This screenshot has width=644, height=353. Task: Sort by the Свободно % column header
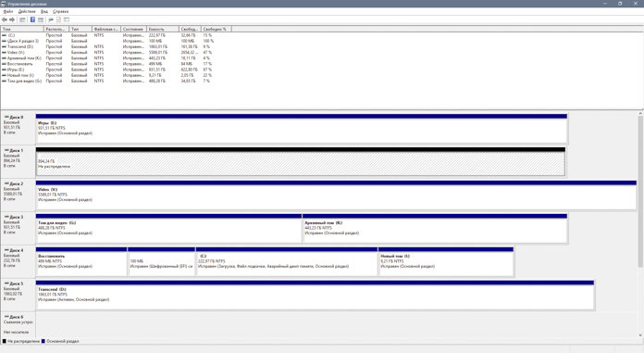216,30
